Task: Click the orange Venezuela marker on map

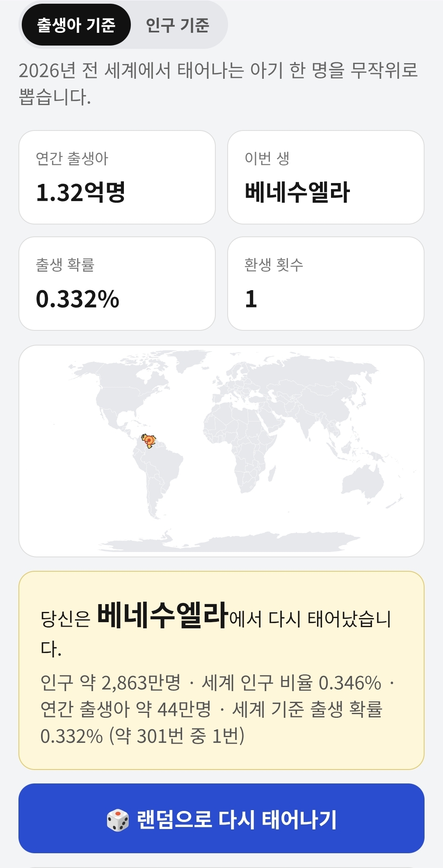Action: 149,440
